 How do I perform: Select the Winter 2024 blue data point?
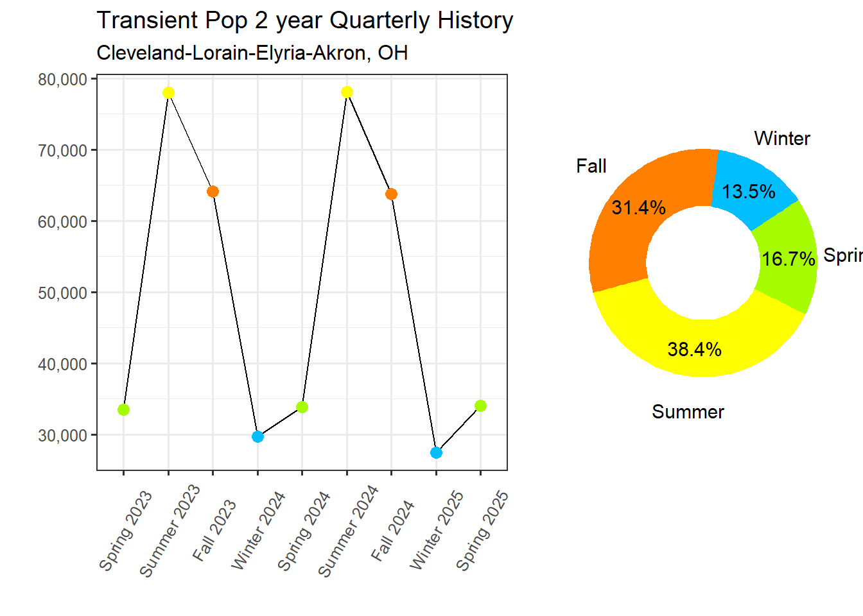257,437
